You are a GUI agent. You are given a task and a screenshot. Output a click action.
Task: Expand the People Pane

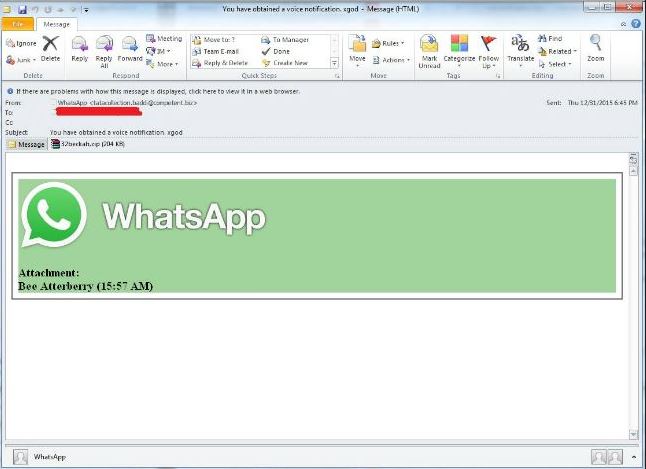tap(633, 457)
